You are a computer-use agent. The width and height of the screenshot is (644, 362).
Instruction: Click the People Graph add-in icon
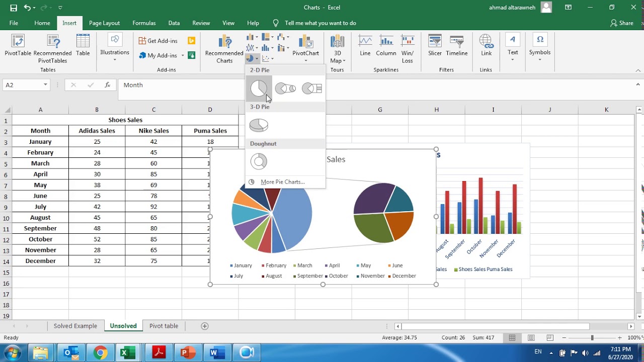191,55
